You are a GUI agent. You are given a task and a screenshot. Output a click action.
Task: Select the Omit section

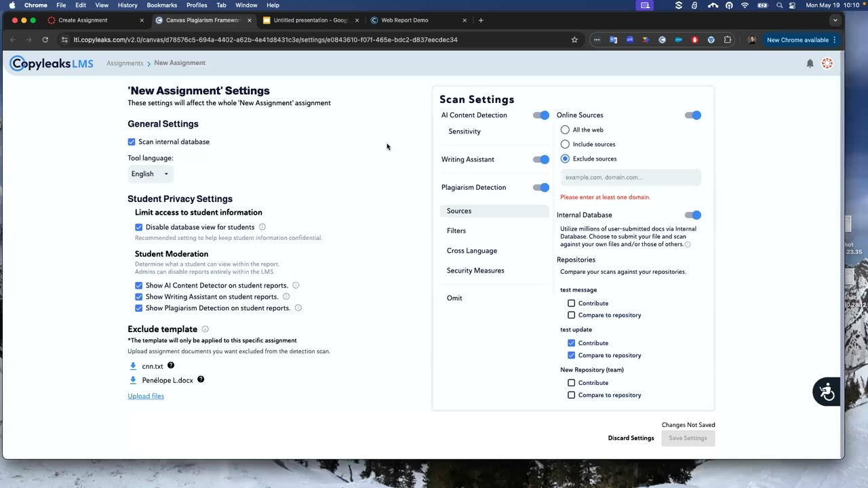click(x=454, y=298)
